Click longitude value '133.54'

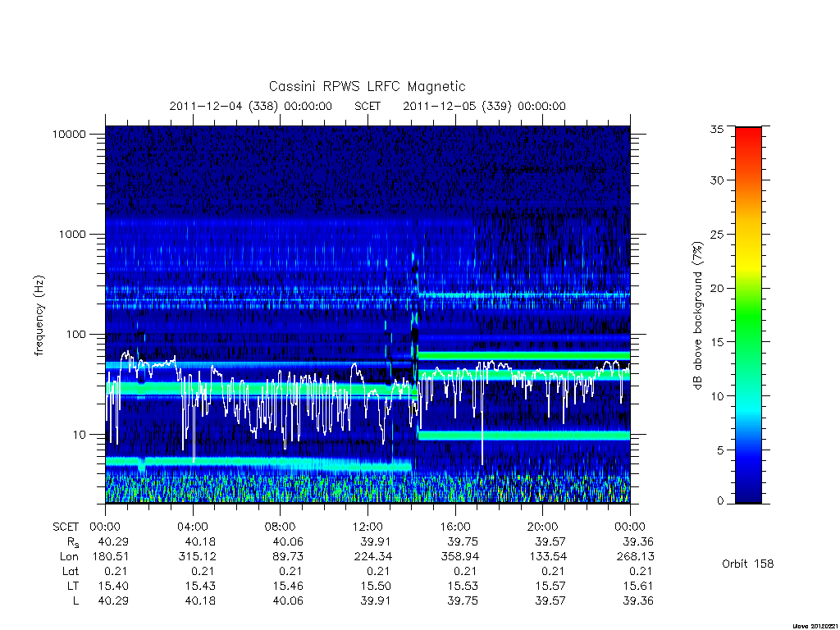click(x=548, y=557)
